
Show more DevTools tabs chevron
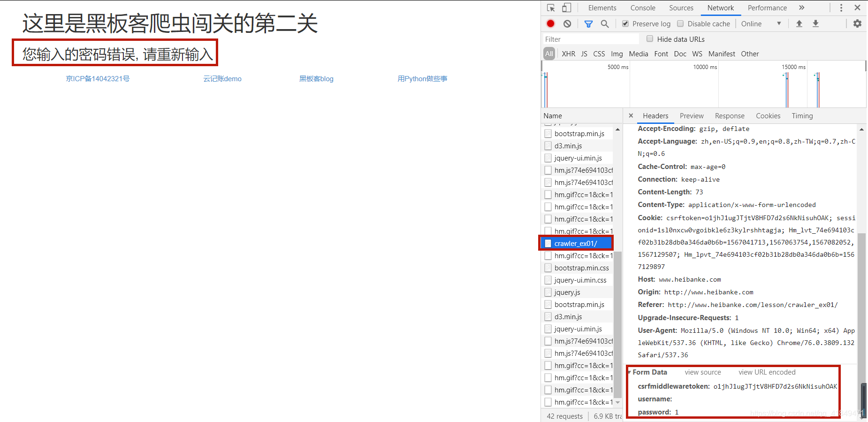coord(801,8)
